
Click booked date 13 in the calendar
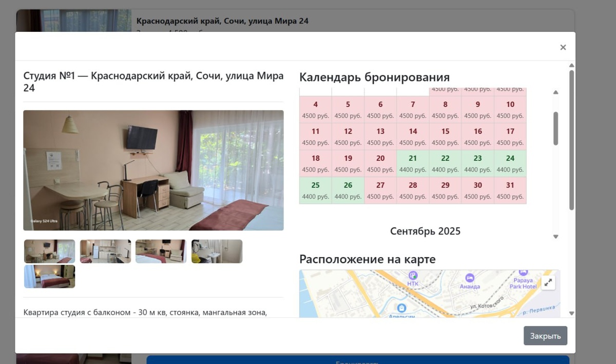[x=380, y=137]
